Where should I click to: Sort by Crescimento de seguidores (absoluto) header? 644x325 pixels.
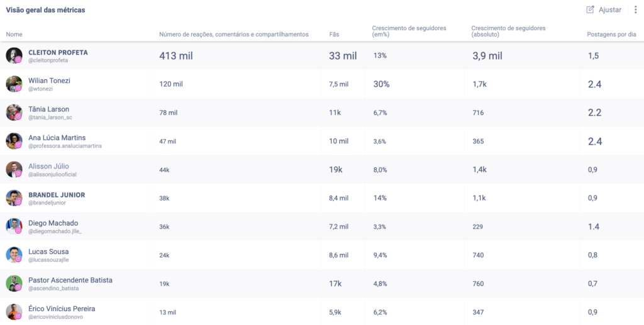[508, 31]
